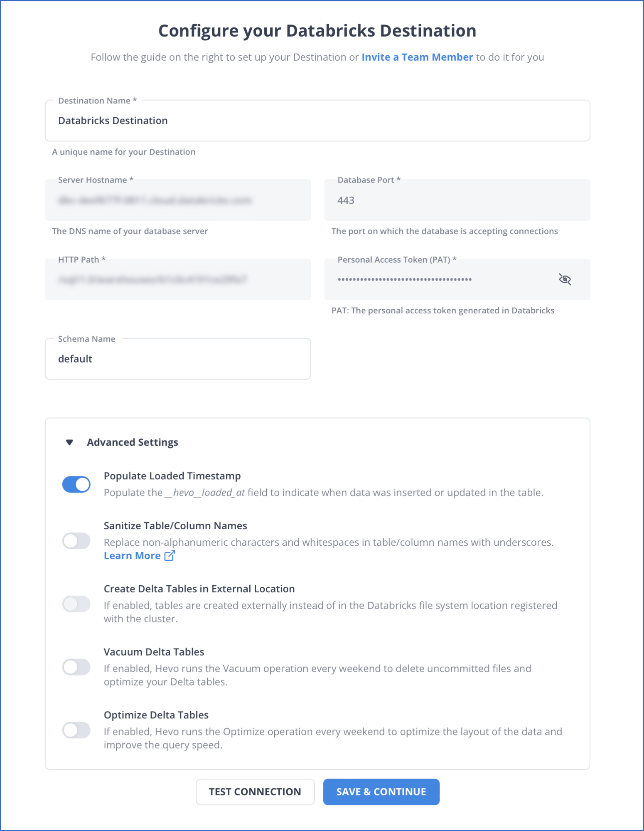Click 'Create Delta Tables in External Location' label
Screen dimensions: 644x831
point(199,589)
